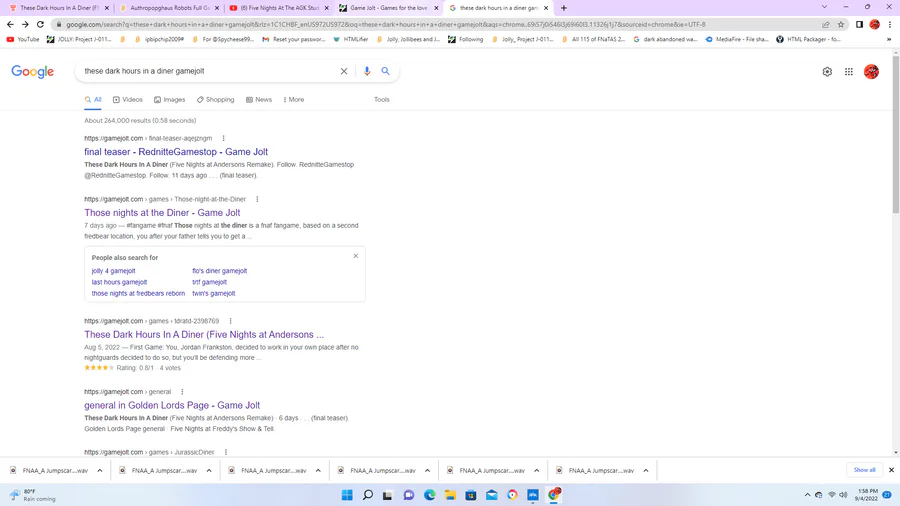Reload the current page
This screenshot has height=506, width=900.
(x=40, y=24)
